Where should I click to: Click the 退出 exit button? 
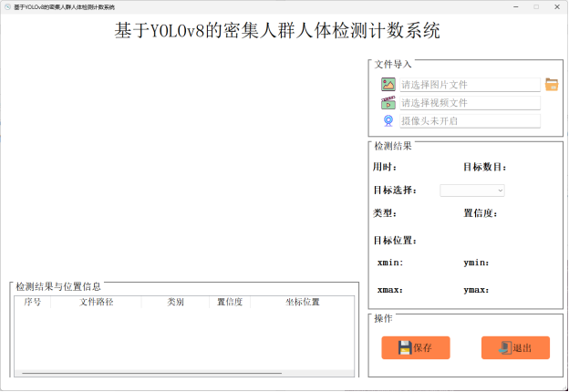tap(515, 347)
